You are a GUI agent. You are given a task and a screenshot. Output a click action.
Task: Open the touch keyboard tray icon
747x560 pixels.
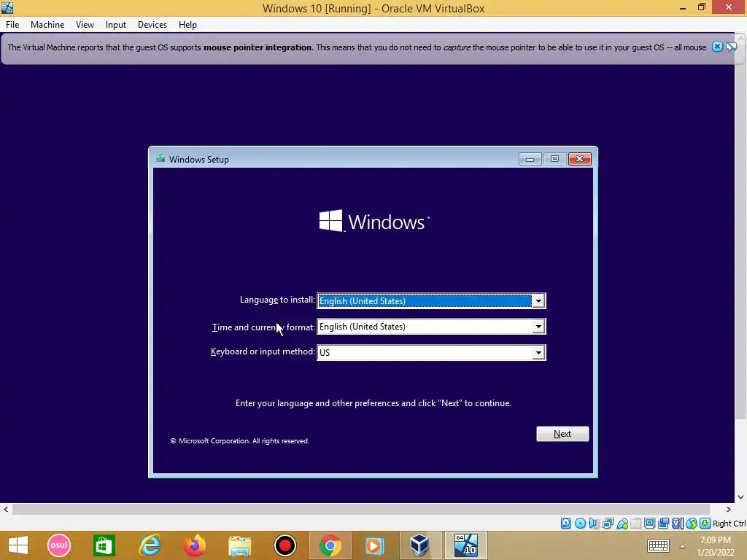659,545
